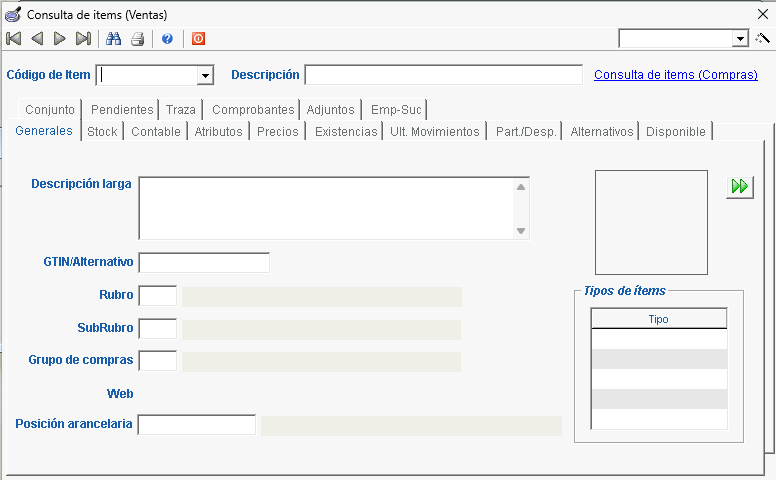Click the printer icon
The height and width of the screenshot is (480, 776).
[x=138, y=39]
